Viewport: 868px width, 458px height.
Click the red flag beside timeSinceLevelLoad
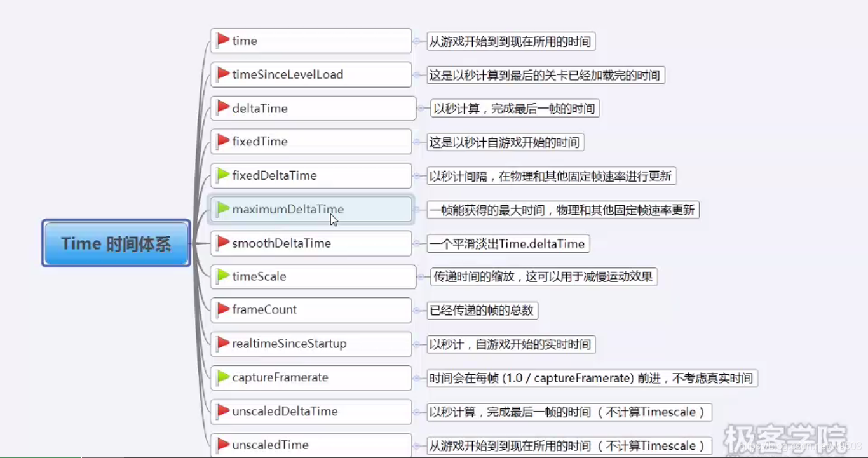(x=223, y=74)
